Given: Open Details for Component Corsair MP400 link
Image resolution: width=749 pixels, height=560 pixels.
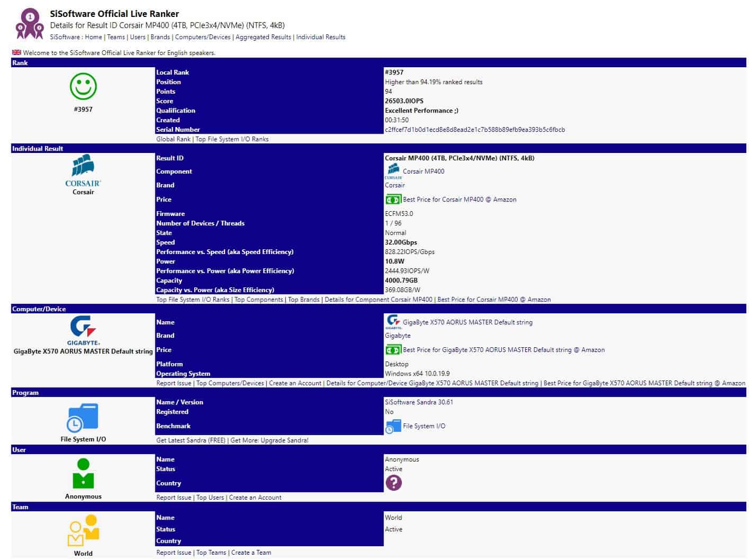Looking at the screenshot, I should click(378, 300).
